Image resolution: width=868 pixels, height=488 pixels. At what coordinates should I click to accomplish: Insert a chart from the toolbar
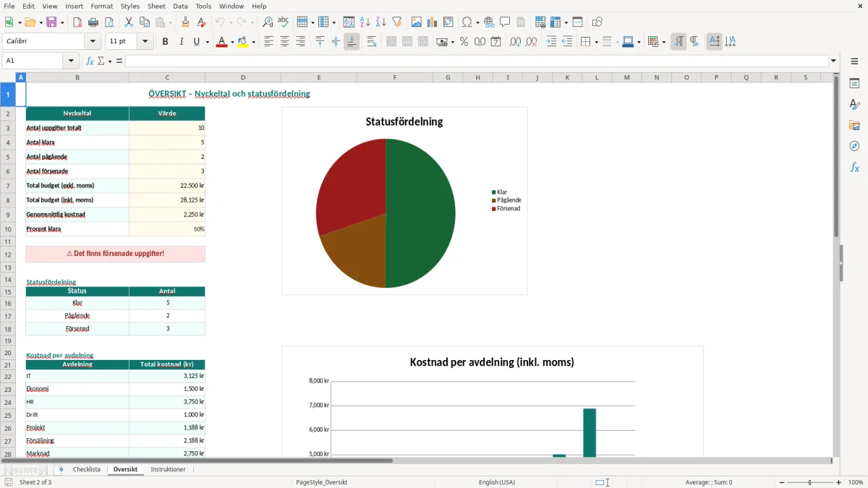pyautogui.click(x=432, y=22)
